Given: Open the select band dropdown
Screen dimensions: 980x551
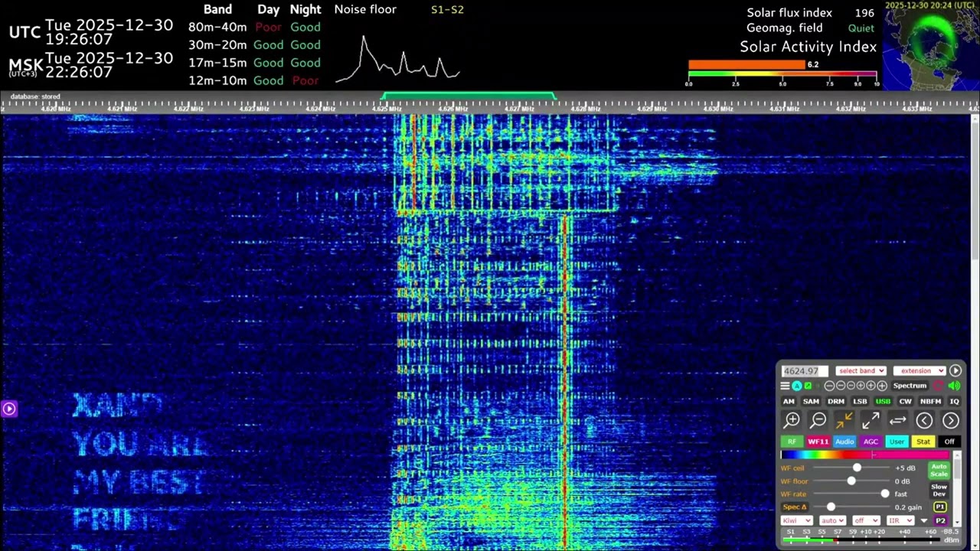Looking at the screenshot, I should [861, 370].
